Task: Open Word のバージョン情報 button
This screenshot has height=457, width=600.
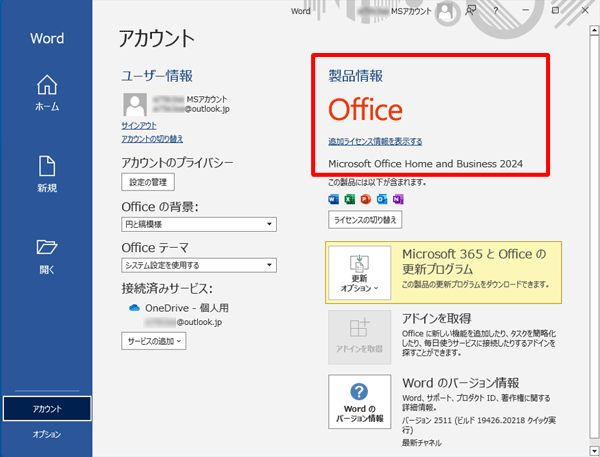Action: 359,402
